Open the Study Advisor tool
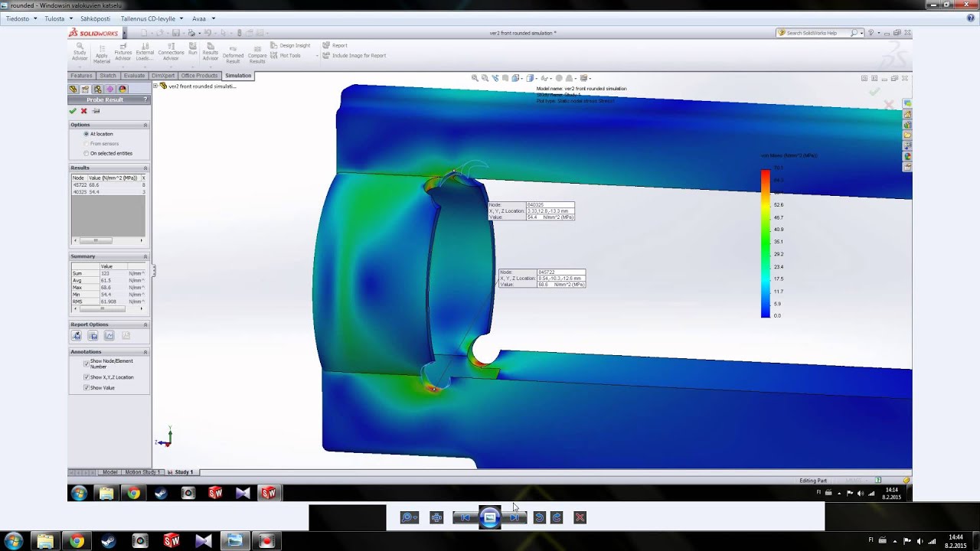The image size is (980, 551). click(x=80, y=51)
